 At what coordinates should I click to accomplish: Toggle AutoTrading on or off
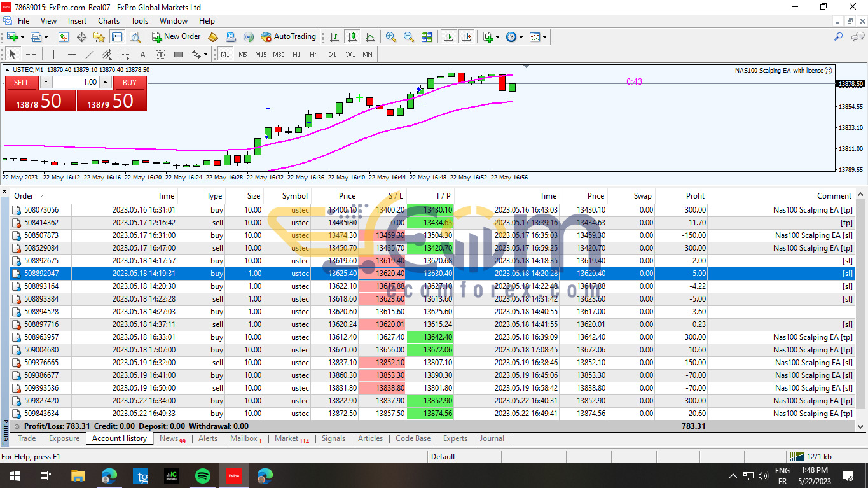pos(288,37)
